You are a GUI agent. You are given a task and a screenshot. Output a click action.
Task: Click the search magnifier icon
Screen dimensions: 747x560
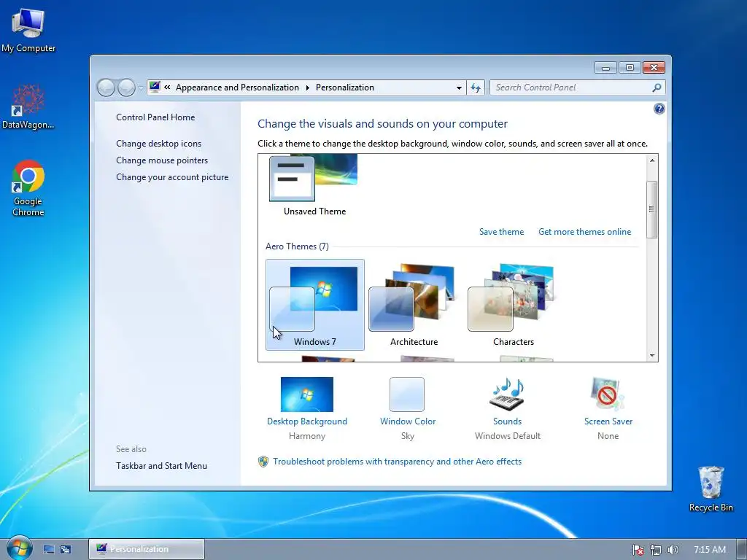657,87
